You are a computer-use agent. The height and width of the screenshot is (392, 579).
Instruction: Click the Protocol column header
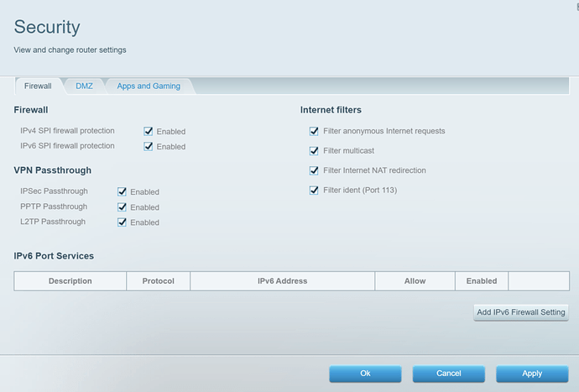159,281
